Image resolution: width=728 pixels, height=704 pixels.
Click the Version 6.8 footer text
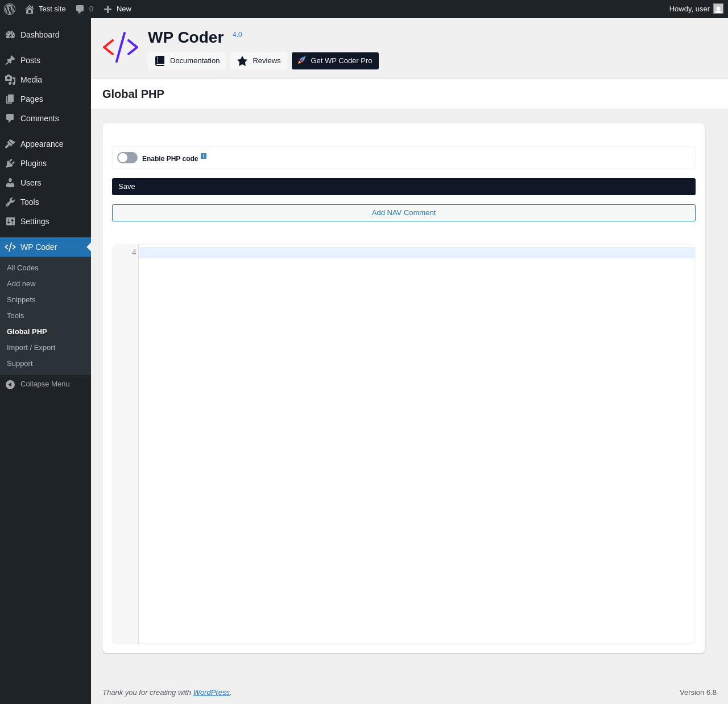point(698,693)
